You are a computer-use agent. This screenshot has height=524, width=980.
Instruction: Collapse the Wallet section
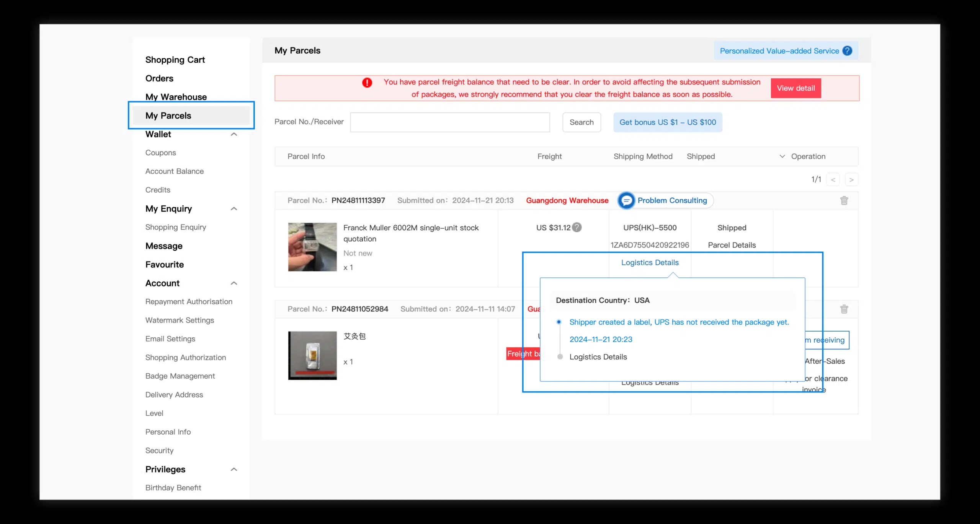(x=234, y=134)
